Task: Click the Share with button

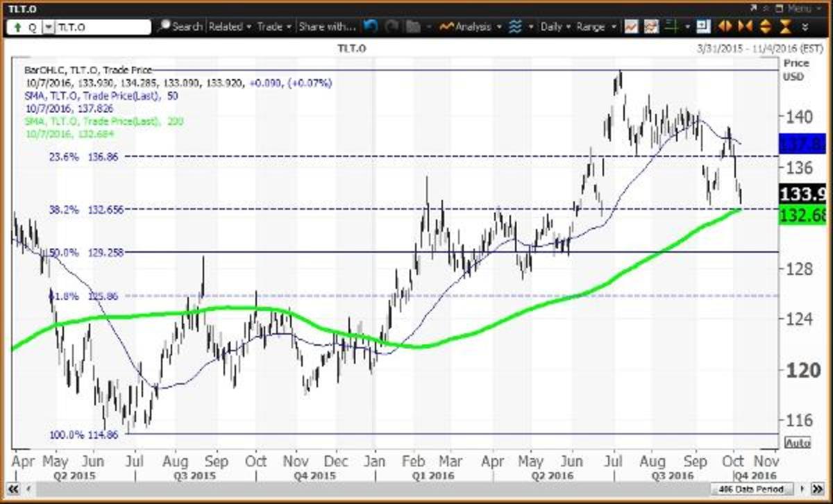Action: (327, 26)
